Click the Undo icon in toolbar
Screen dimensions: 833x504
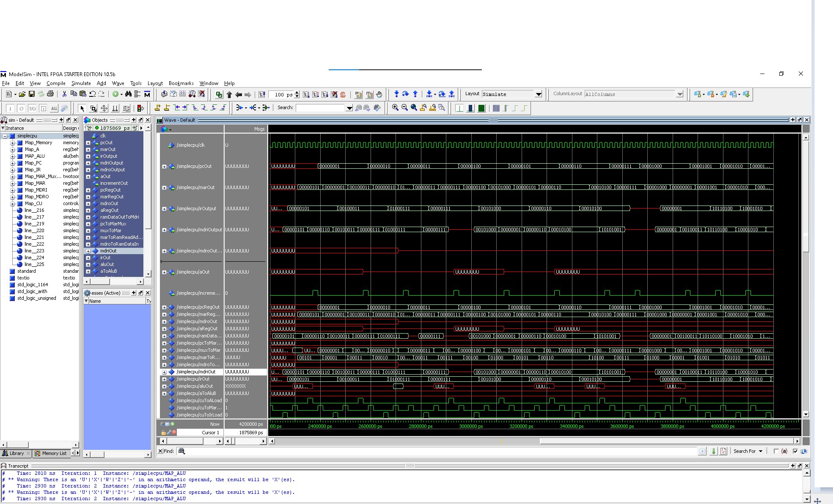tap(92, 94)
